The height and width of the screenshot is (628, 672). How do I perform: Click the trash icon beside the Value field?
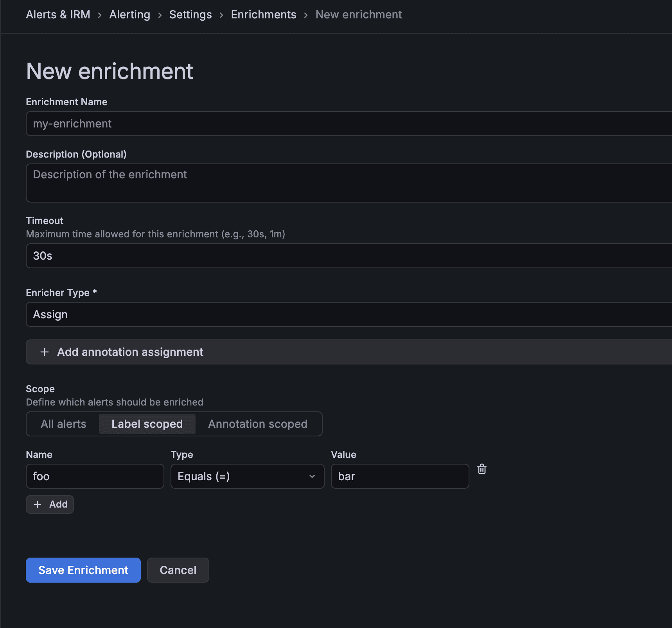pyautogui.click(x=482, y=469)
